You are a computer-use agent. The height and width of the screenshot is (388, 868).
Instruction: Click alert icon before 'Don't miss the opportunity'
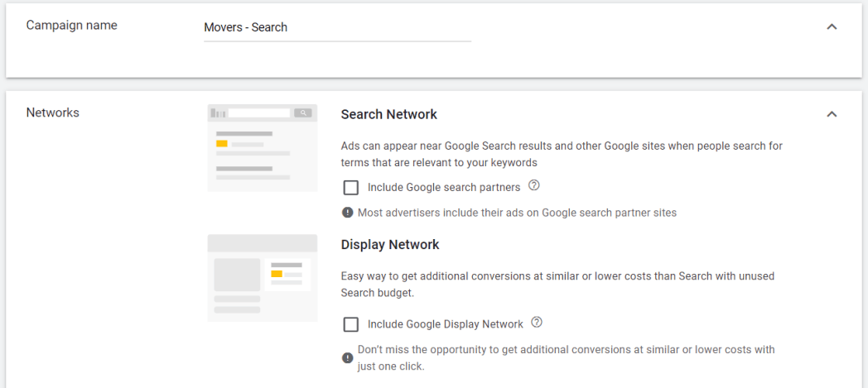pyautogui.click(x=348, y=358)
